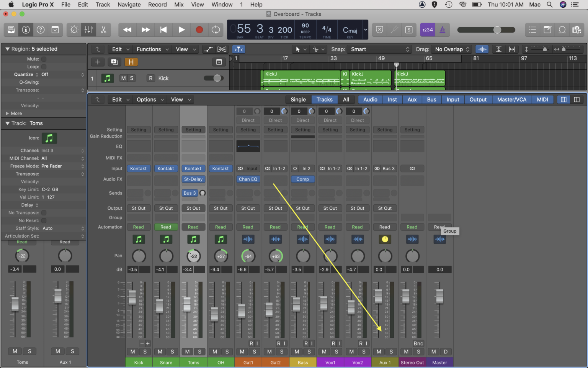Open Smart Controls via the dial icon
This screenshot has width=588, height=368.
(x=73, y=30)
